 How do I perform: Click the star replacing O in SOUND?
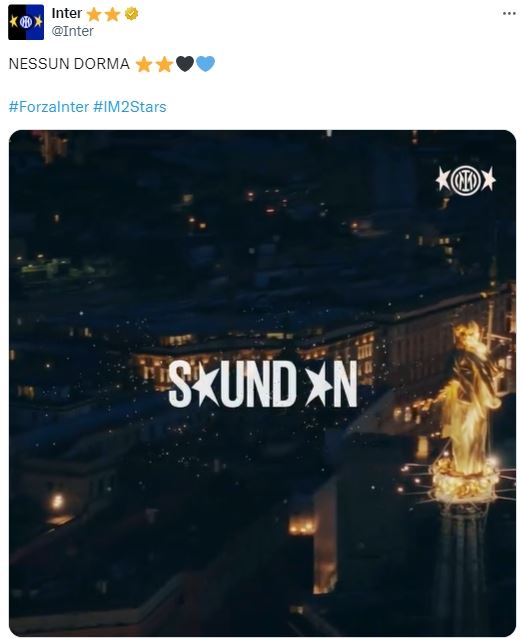(x=206, y=384)
